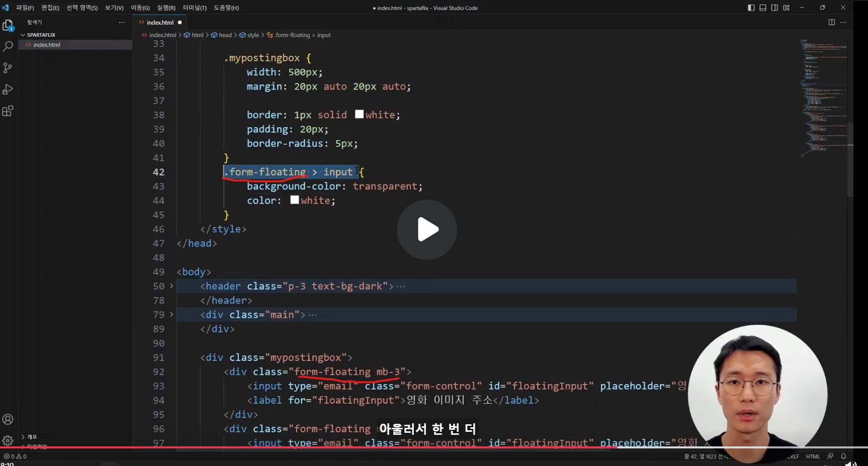868x466 pixels.
Task: Click the unsaved dot on index.html tab
Action: [x=180, y=22]
